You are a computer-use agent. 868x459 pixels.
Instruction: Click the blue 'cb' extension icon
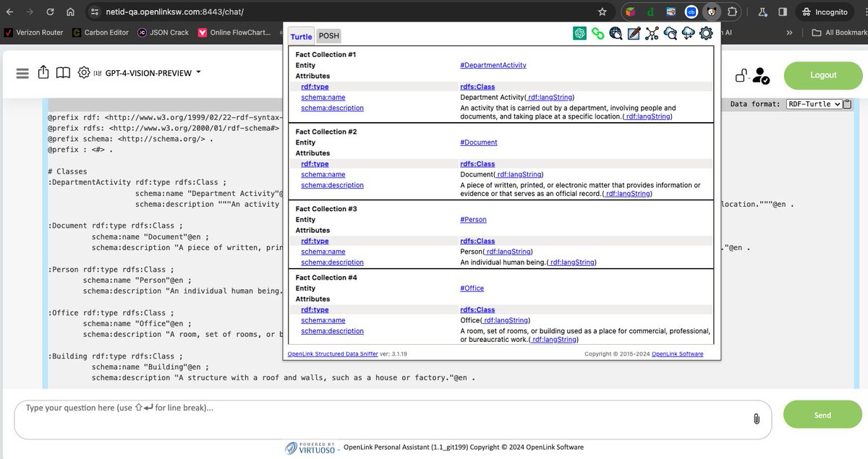(692, 12)
